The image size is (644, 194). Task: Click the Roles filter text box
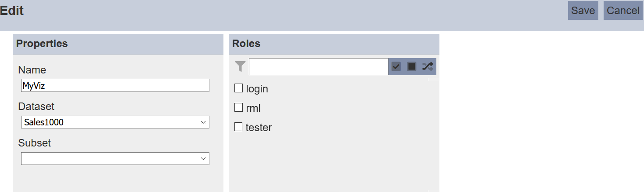[x=319, y=67]
